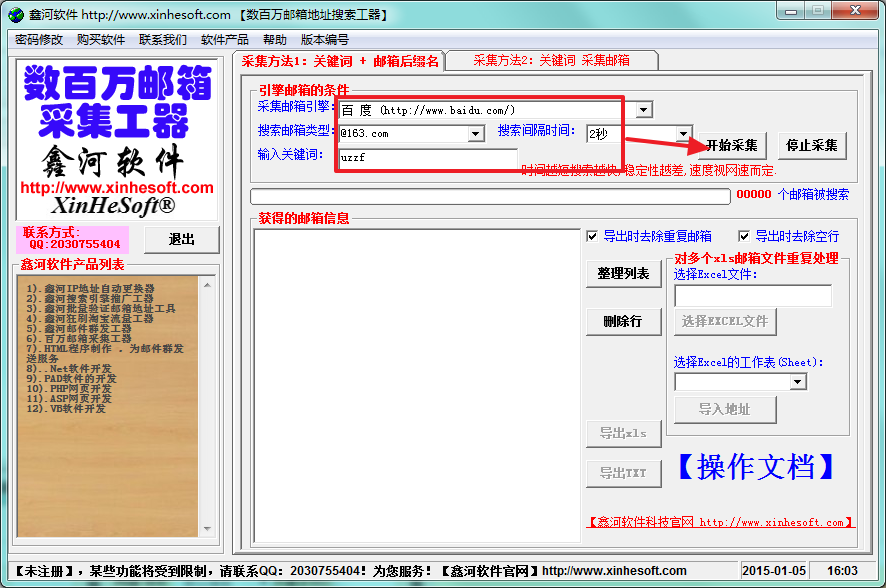Expand the Excel 工作表 Sheet dropdown
The width and height of the screenshot is (886, 588).
point(797,382)
